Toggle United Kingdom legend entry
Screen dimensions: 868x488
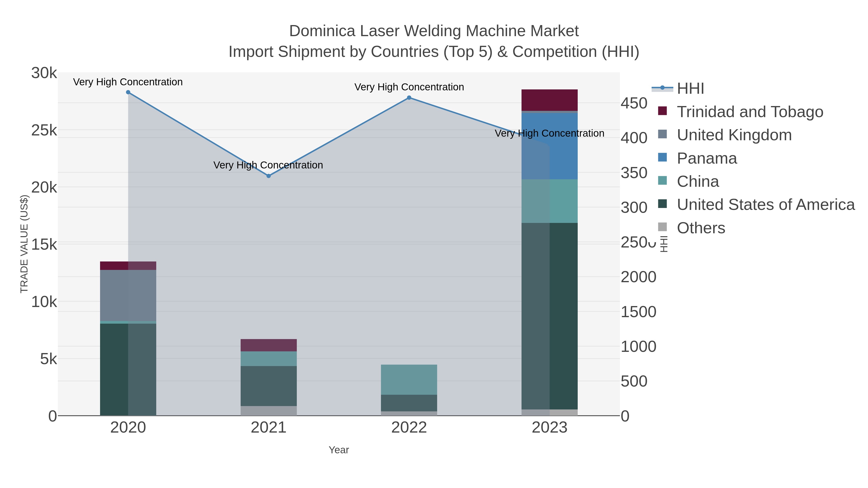[725, 135]
